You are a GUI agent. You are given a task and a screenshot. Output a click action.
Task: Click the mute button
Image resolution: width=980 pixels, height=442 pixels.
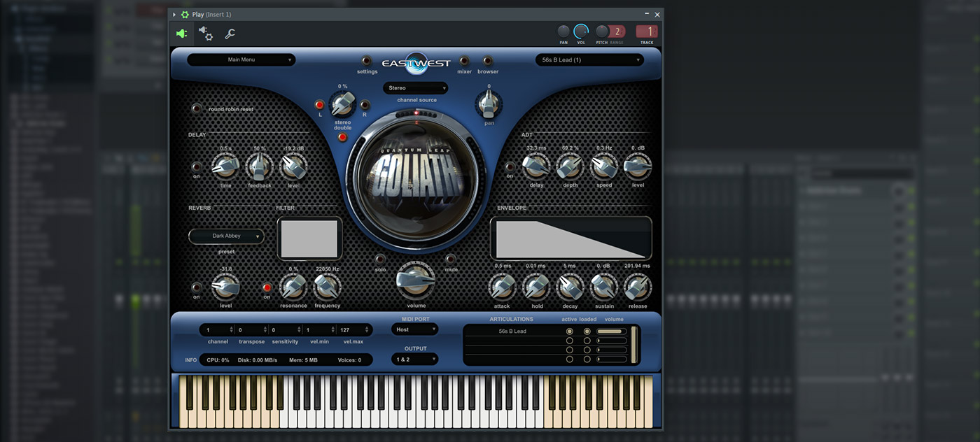pyautogui.click(x=451, y=259)
